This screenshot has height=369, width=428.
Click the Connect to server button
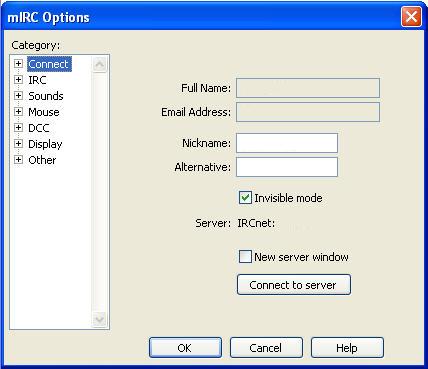point(294,285)
